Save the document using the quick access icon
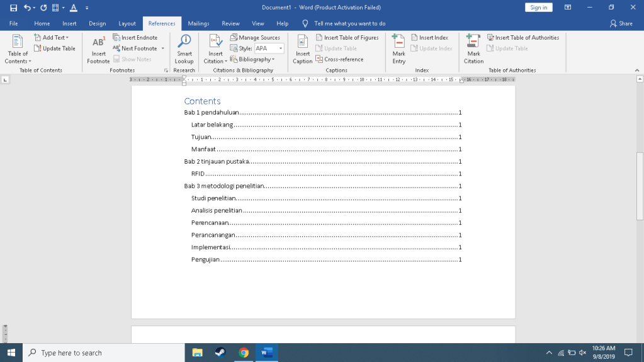Viewport: 644px width, 362px height. 13,8
